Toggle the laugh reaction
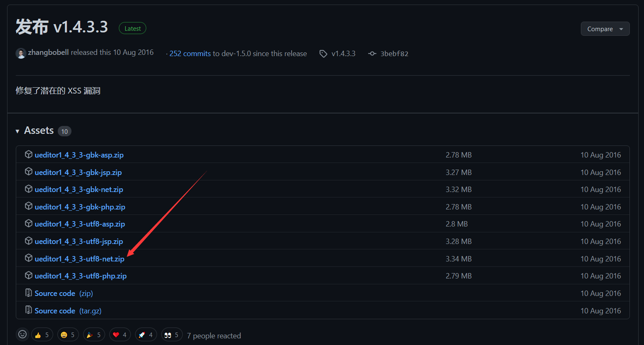644x345 pixels. click(x=68, y=335)
